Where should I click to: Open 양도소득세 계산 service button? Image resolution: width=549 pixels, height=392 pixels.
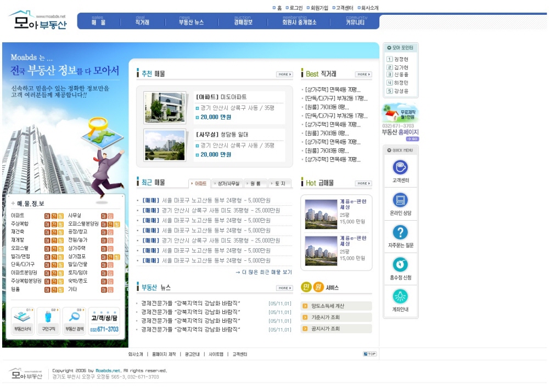336,306
